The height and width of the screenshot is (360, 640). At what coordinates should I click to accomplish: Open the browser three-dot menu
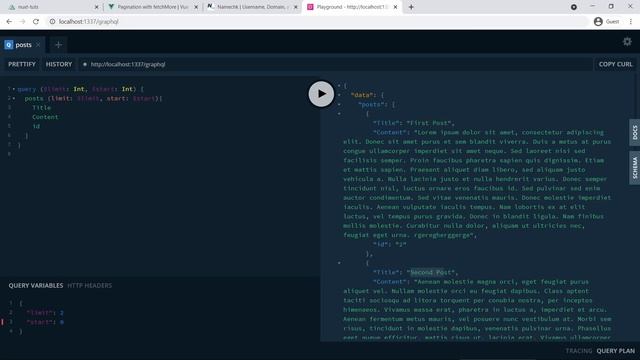(x=631, y=22)
